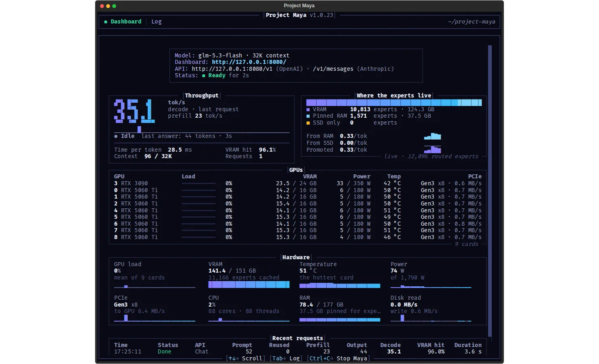Viewport: 599px width, 364px height.
Task: Click the Idle status dot
Action: (116, 136)
